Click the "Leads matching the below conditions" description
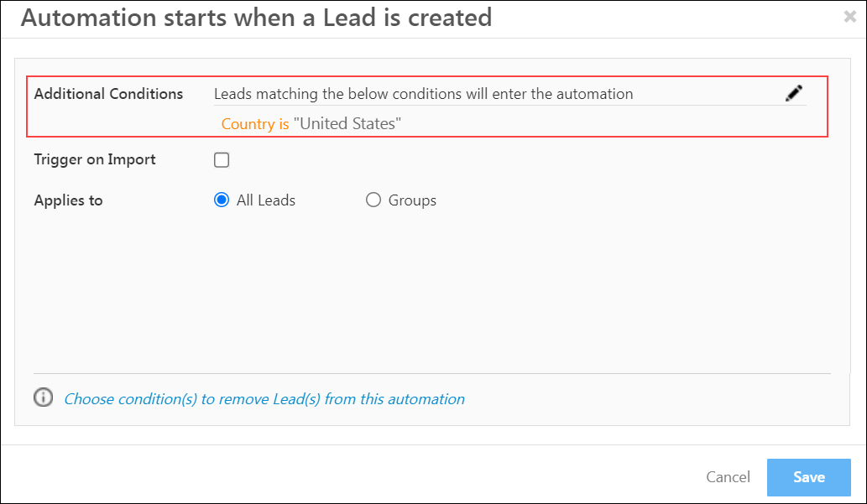Image resolution: width=867 pixels, height=504 pixels. [423, 94]
